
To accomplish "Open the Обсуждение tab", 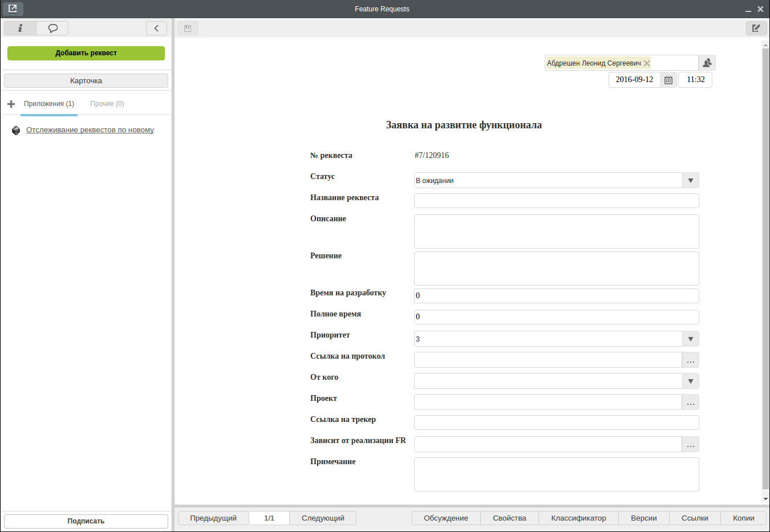I will pos(446,518).
